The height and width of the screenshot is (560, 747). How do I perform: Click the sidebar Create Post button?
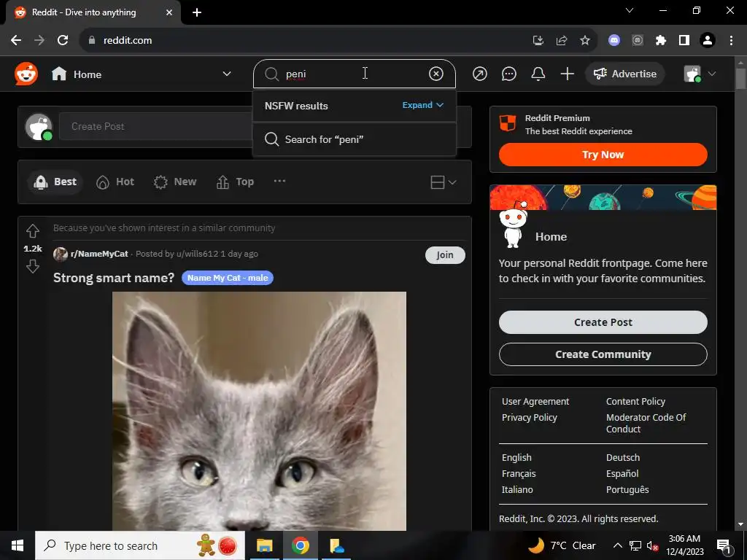coord(603,322)
